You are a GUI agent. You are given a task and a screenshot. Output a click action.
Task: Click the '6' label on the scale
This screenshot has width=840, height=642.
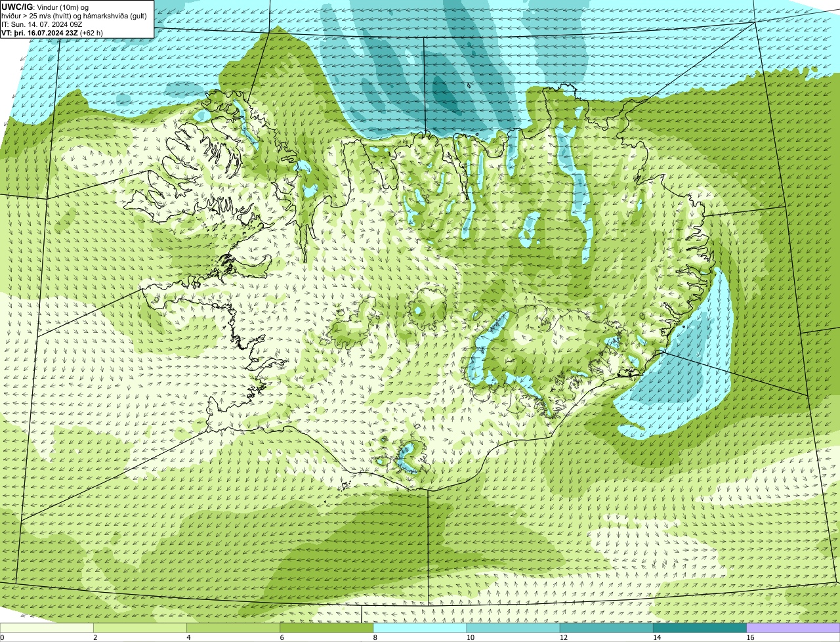[282, 637]
